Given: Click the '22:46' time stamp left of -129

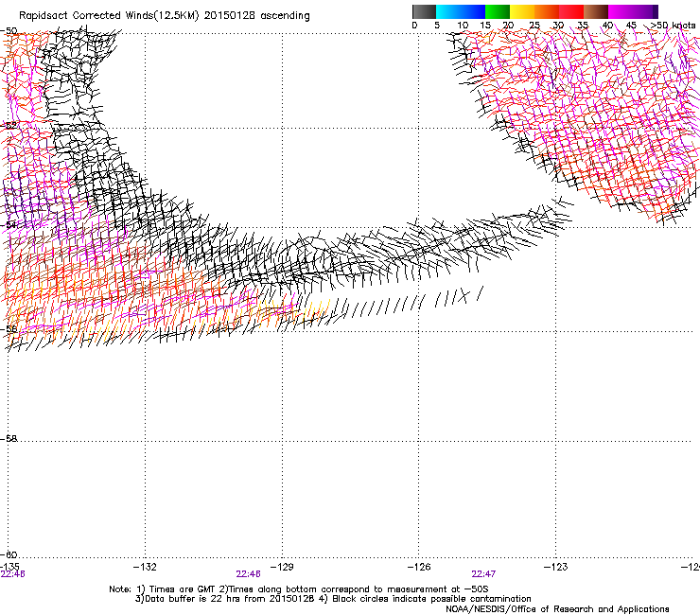Looking at the screenshot, I should (x=248, y=574).
